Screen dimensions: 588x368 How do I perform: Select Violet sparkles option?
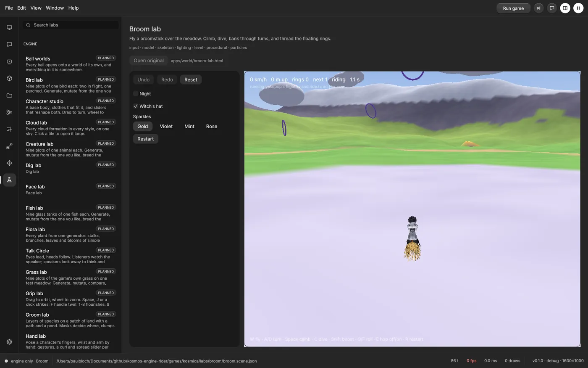pyautogui.click(x=166, y=127)
